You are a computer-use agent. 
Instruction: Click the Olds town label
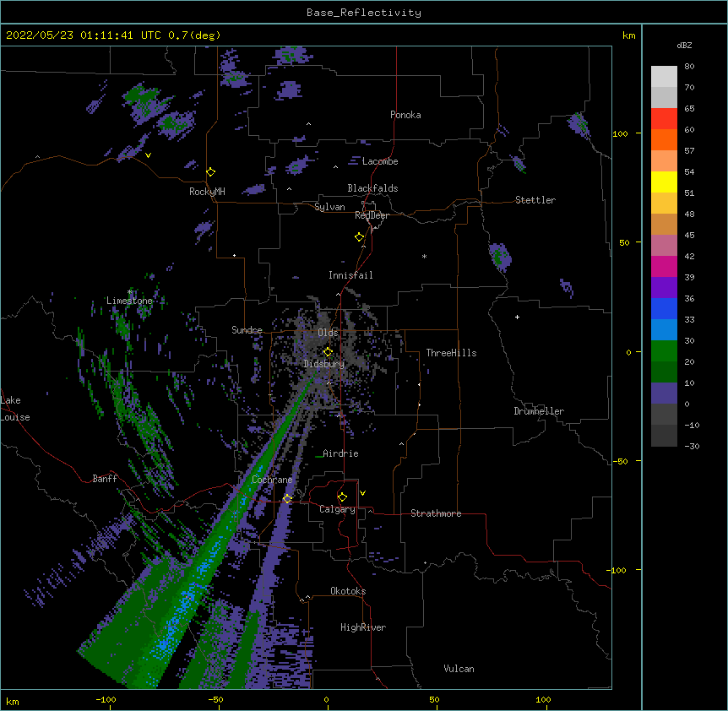[328, 333]
